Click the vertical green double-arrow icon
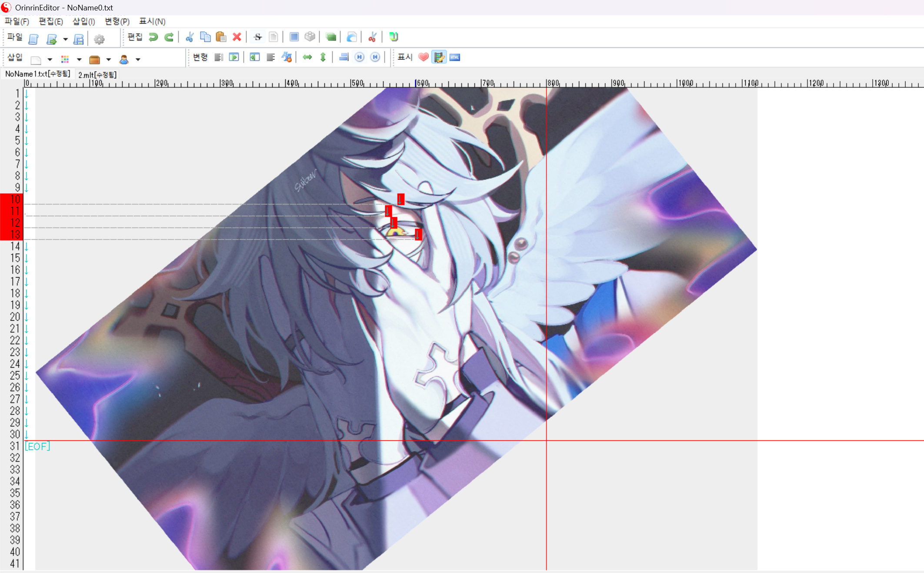Screen dimensions: 924x573 323,57
